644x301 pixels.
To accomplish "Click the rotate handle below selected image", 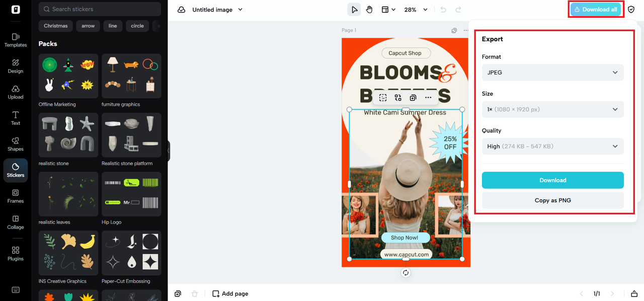I will pyautogui.click(x=406, y=273).
